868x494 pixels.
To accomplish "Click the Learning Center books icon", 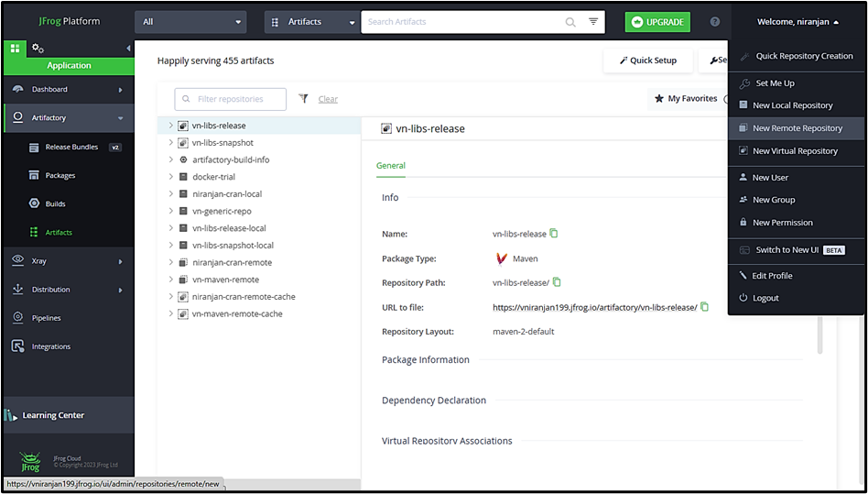I will coord(11,415).
